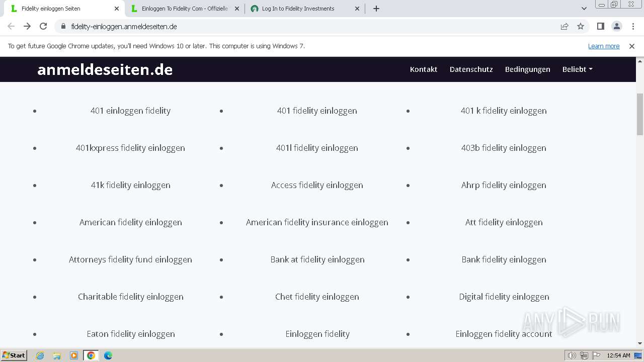This screenshot has height=362, width=644.
Task: Launch Internet Explorer from taskbar
Action: pyautogui.click(x=40, y=355)
